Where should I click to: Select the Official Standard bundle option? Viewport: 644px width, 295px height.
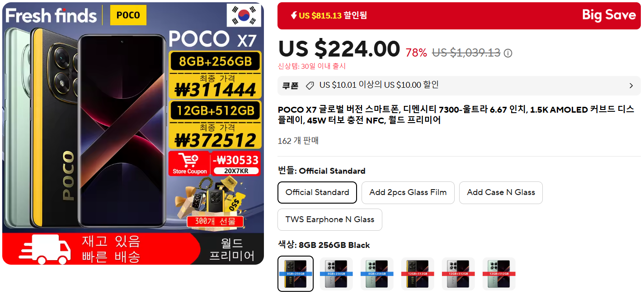coord(317,192)
